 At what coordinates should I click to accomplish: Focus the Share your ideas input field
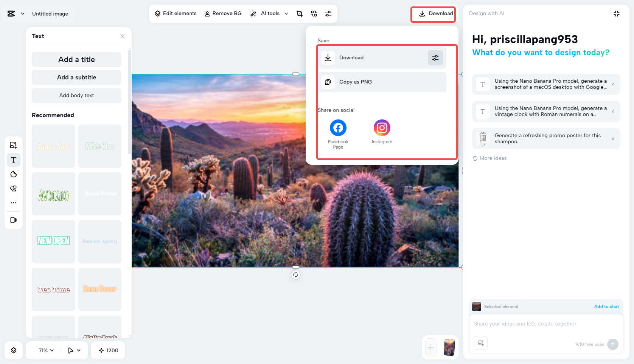(x=546, y=324)
